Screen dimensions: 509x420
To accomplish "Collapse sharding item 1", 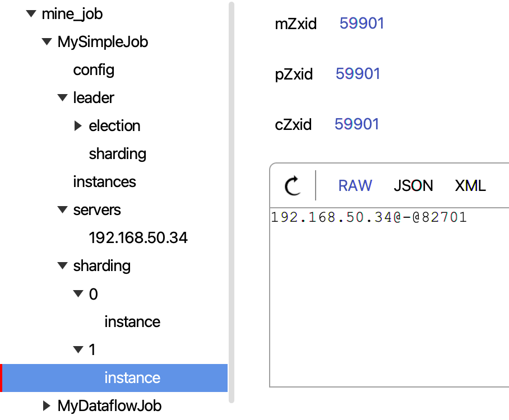I will click(78, 349).
